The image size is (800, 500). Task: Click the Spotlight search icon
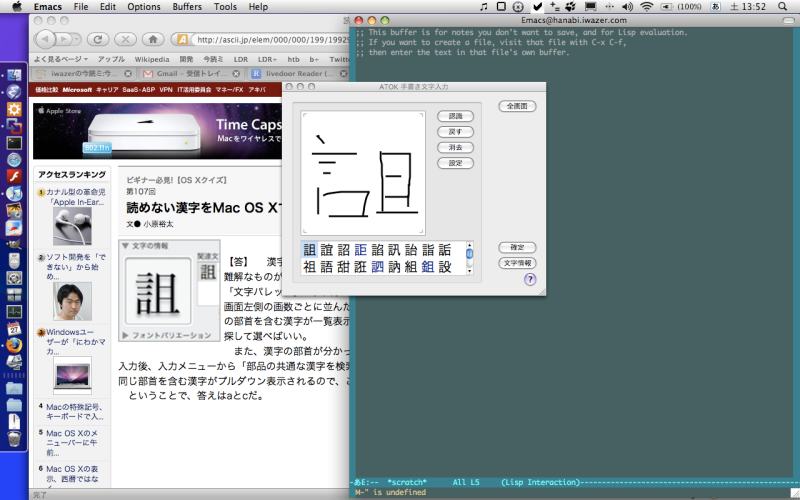783,7
